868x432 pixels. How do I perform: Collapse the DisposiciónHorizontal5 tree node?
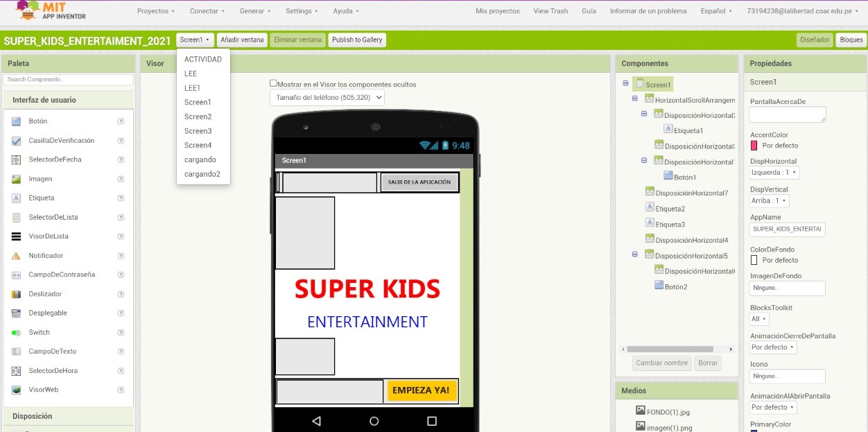pyautogui.click(x=635, y=254)
